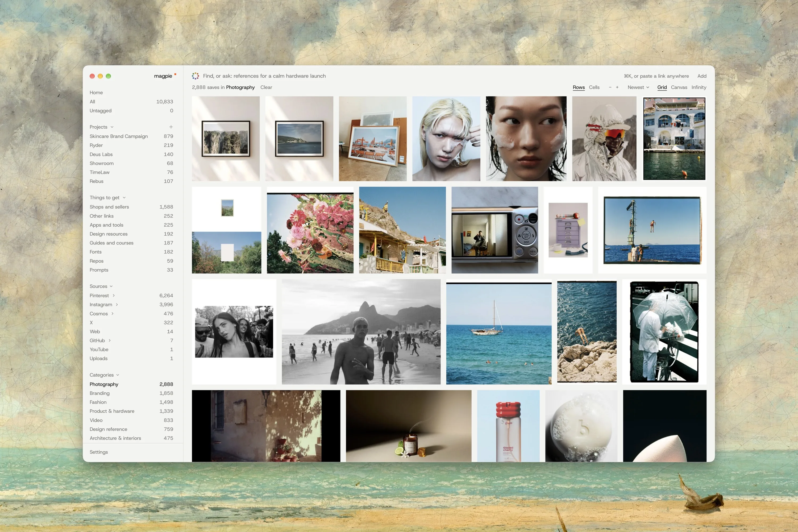The width and height of the screenshot is (798, 532).
Task: Increase thumbnail size with plus icon
Action: click(617, 87)
